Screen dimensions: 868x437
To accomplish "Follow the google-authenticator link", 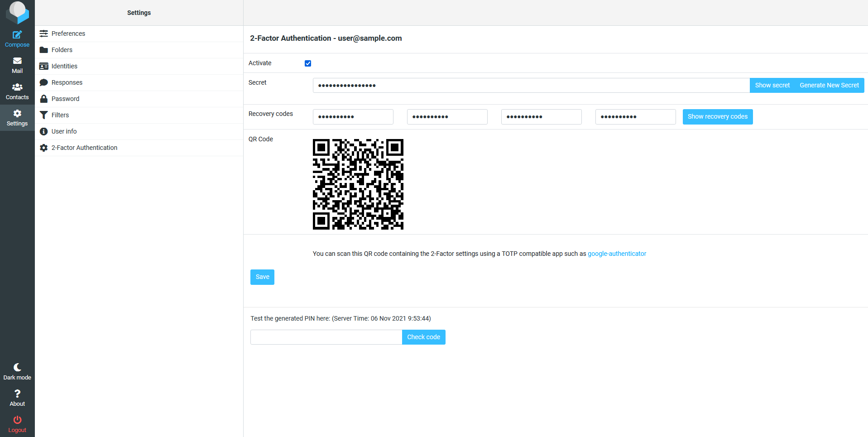I will tap(617, 254).
